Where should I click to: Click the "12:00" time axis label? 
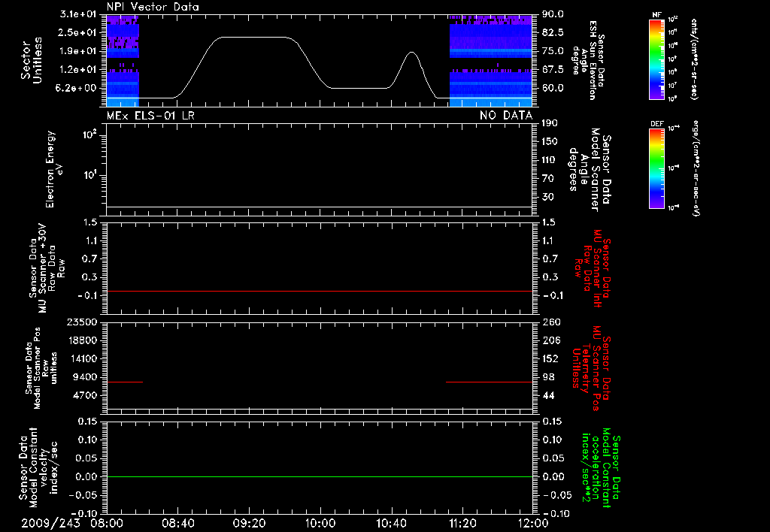(x=533, y=523)
